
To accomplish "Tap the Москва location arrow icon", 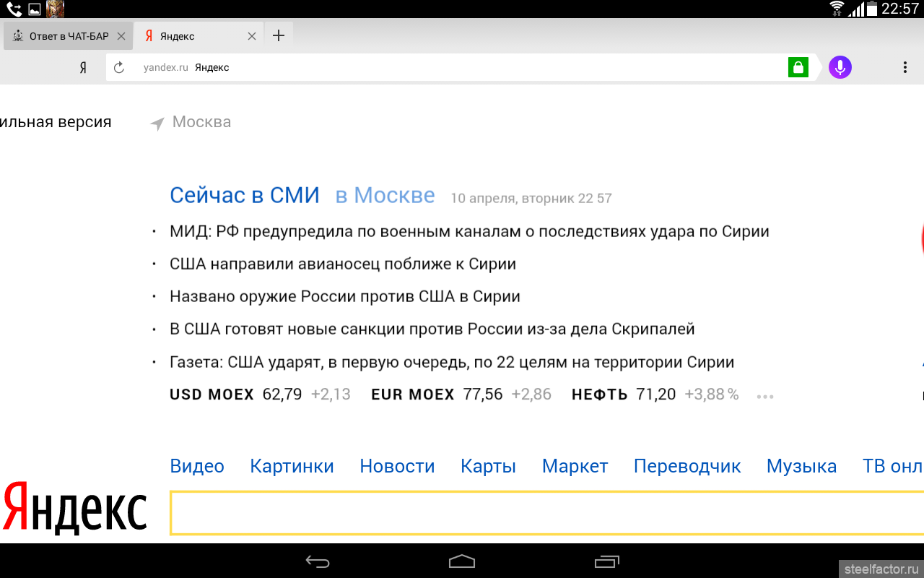I will [x=157, y=124].
